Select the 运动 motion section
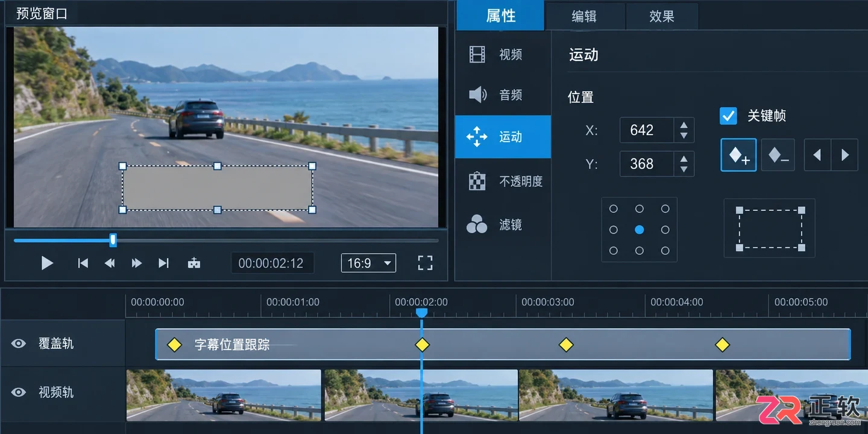The image size is (868, 434). (x=503, y=137)
